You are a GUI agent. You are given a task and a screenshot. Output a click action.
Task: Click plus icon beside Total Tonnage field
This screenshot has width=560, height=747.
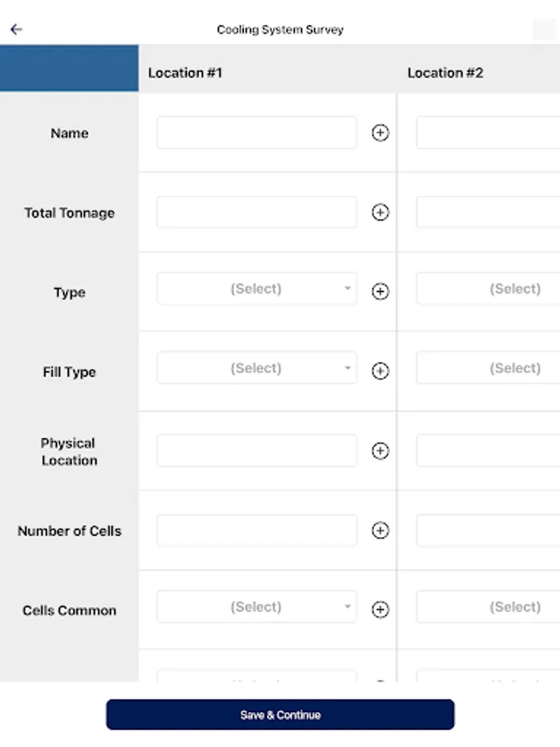380,212
